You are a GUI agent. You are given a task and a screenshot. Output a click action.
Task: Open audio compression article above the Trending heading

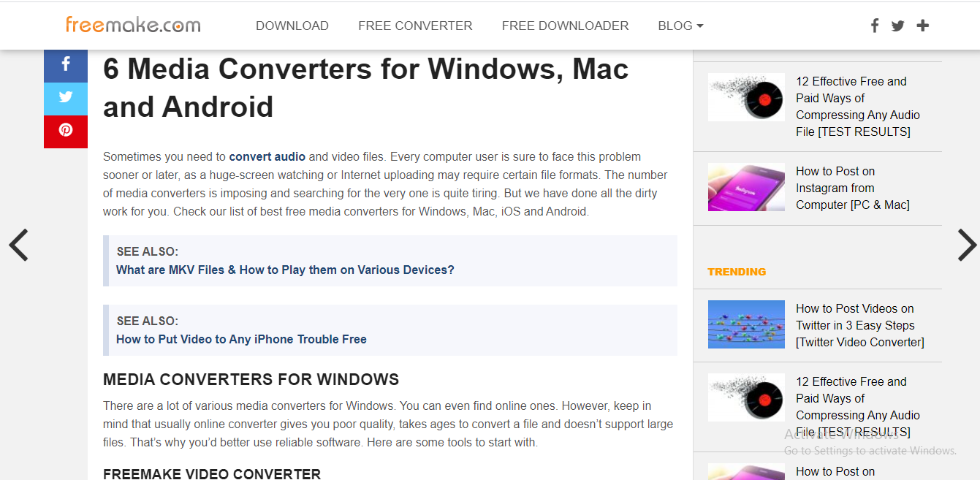[858, 107]
